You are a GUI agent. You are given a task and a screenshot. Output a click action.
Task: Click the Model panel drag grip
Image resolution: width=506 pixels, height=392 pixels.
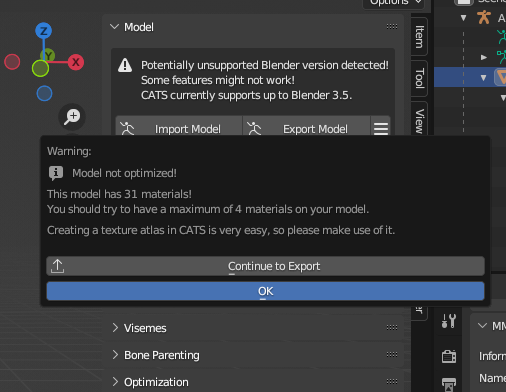coord(392,27)
